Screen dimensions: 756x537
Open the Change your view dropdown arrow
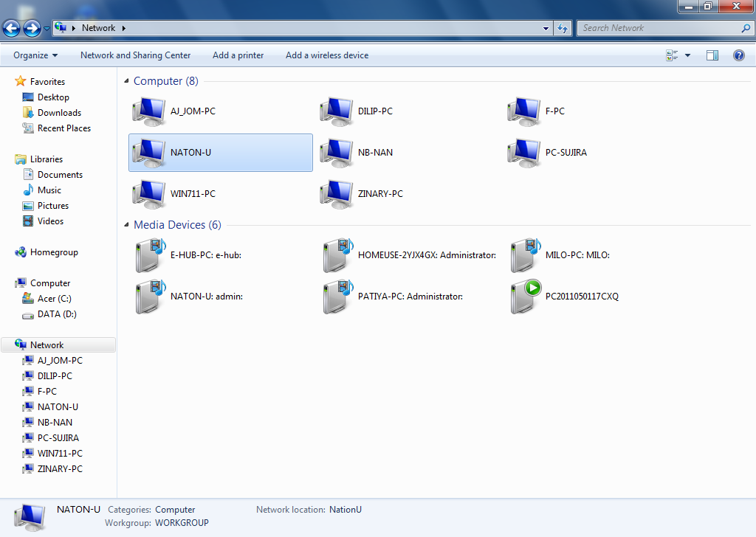688,55
